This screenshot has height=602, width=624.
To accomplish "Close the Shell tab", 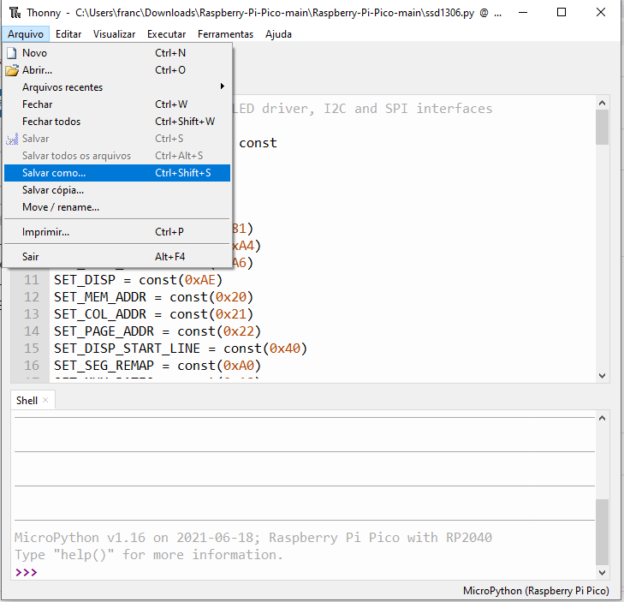I will [x=45, y=400].
